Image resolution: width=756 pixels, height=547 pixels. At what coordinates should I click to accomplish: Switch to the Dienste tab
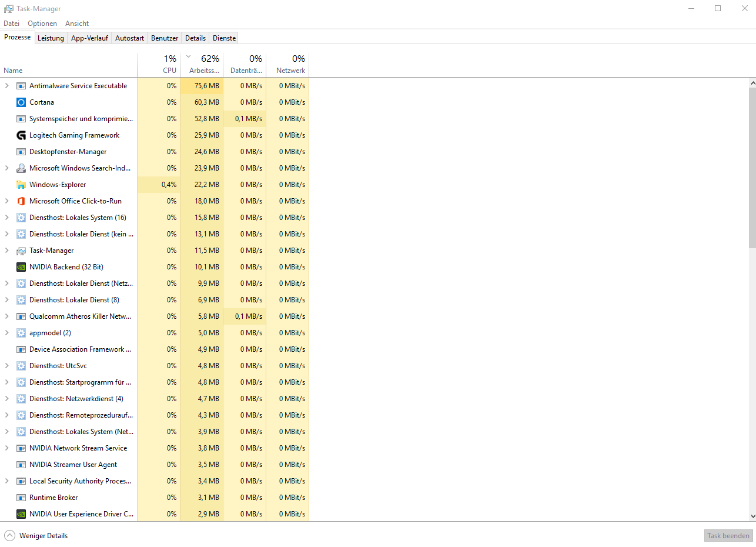[224, 38]
